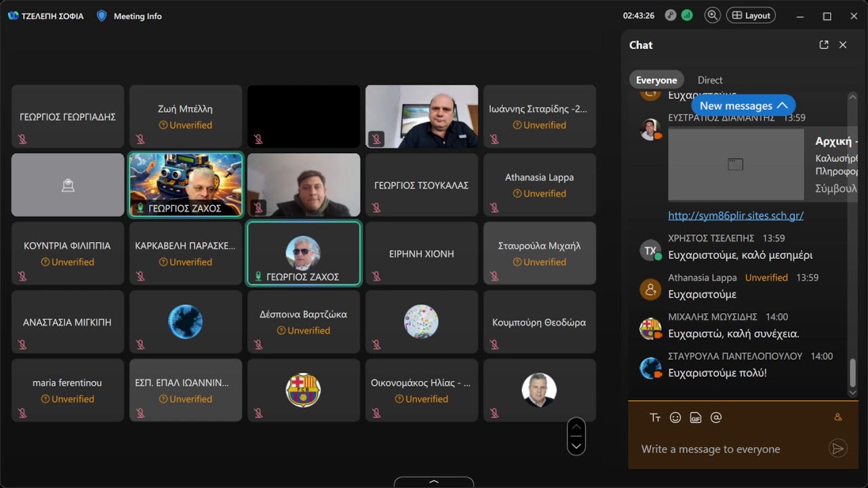868x488 pixels.
Task: Click ΕΥΣΤΡΑΤΙΟΣ ΔΙΑΜΑΝΤΗΣ avatar in chat
Action: pos(650,129)
